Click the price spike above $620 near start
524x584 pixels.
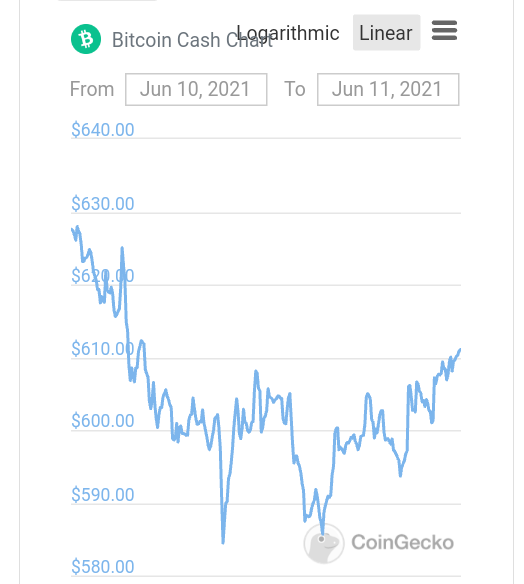pos(122,248)
